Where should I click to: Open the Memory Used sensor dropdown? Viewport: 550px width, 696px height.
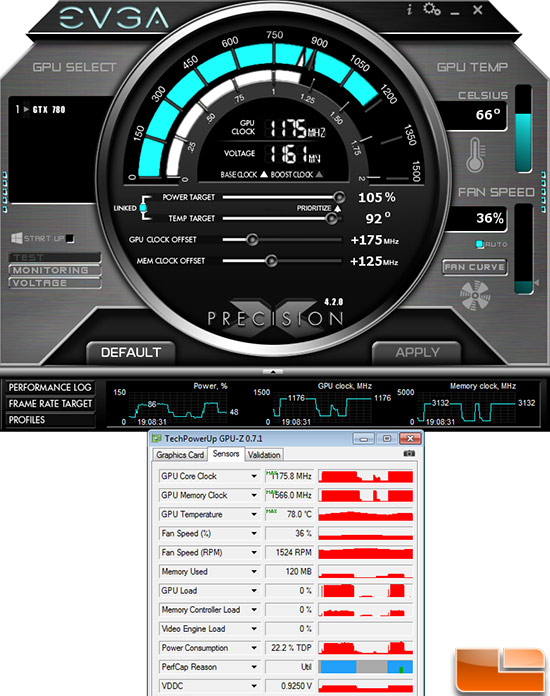[x=254, y=572]
